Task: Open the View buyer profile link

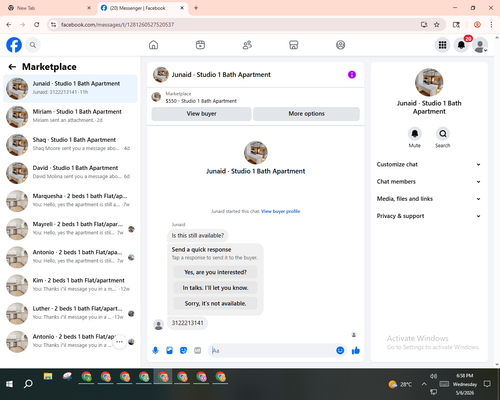Action: click(x=280, y=211)
